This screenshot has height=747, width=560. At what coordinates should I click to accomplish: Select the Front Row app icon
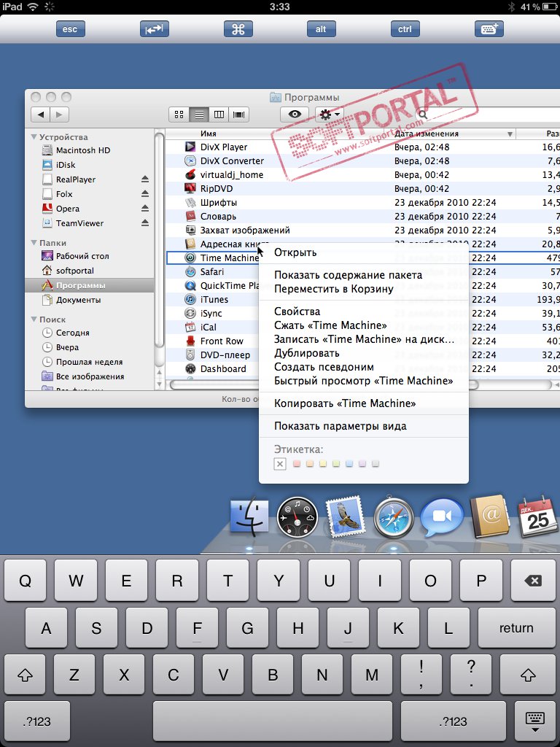click(x=190, y=341)
